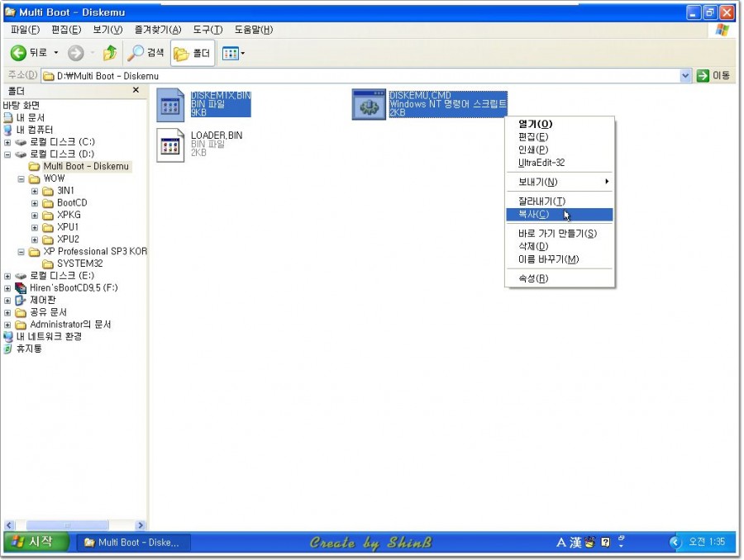The image size is (744, 560).
Task: Select 내 네트워크 환경 icon
Action: 8,337
